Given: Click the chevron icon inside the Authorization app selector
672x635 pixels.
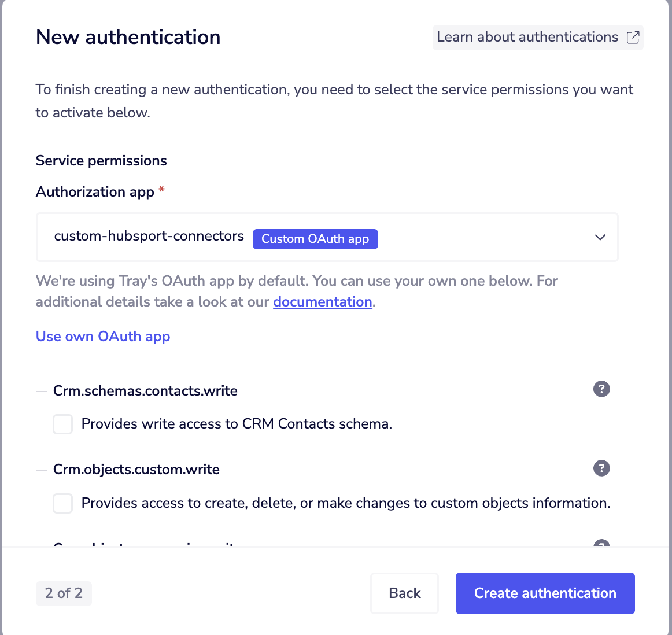Looking at the screenshot, I should coord(600,237).
